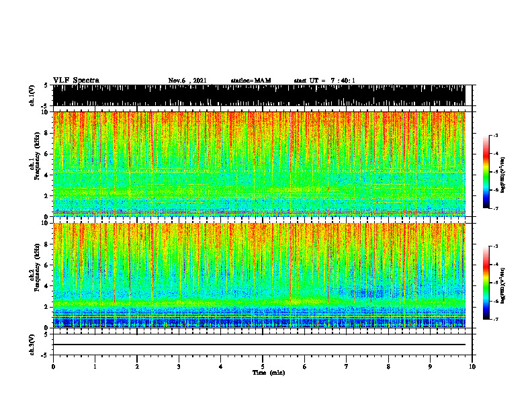Click inside the ch.1 spectrogram panel
Screen dimensions: 532x411
point(259,164)
